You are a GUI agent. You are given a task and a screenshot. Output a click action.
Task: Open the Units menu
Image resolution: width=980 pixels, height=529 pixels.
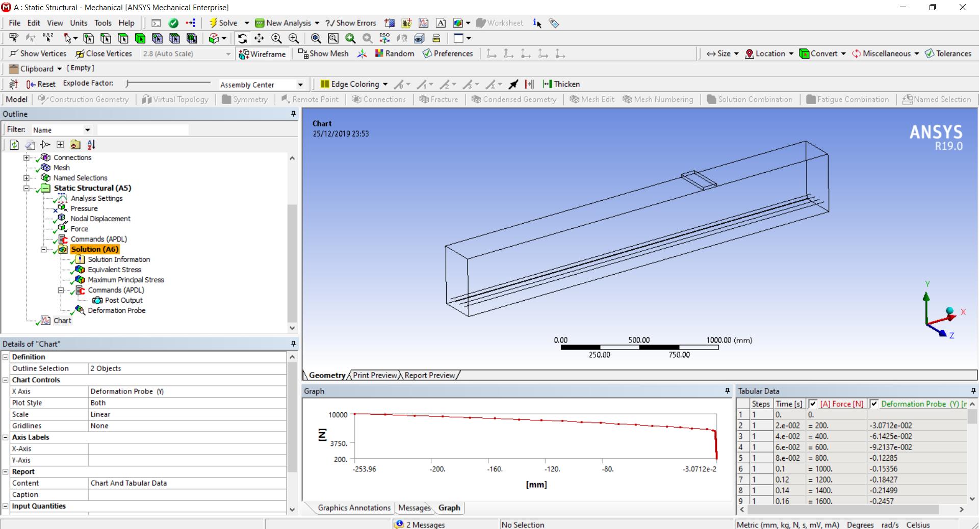pyautogui.click(x=79, y=23)
